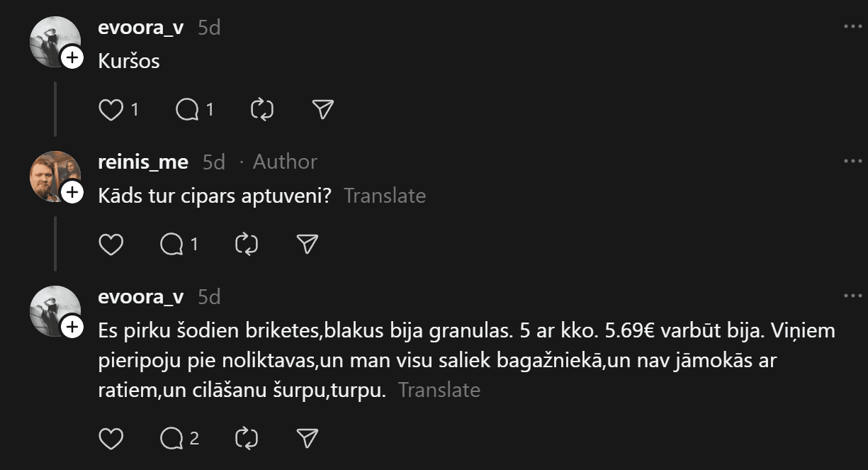Share evoora_v's briketes post
Screen dimensions: 868x470
(x=307, y=439)
